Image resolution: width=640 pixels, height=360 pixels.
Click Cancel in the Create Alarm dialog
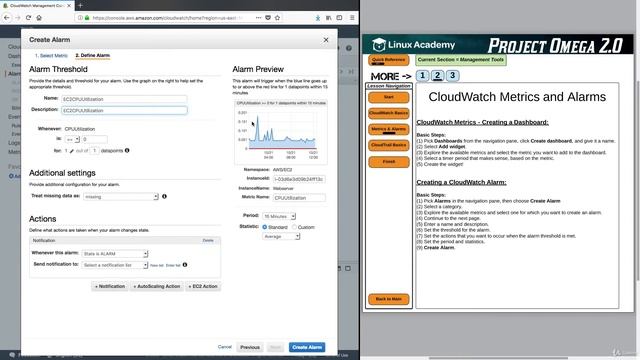(224, 347)
